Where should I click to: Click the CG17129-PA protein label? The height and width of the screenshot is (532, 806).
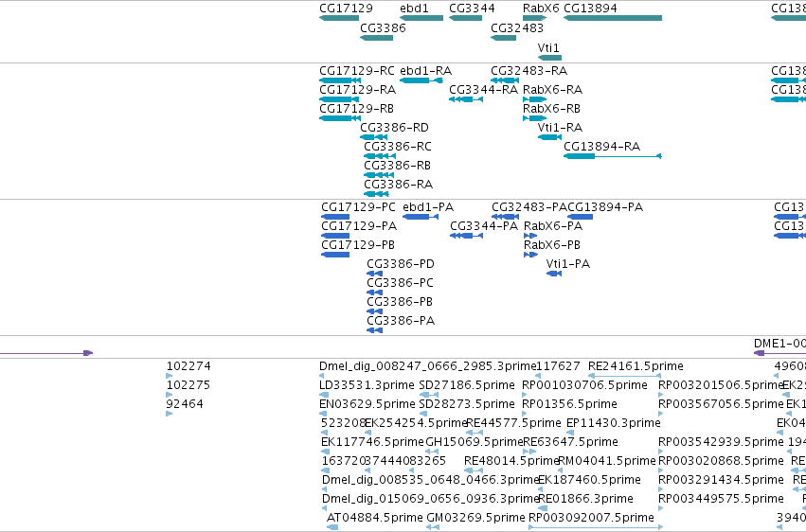pyautogui.click(x=359, y=226)
